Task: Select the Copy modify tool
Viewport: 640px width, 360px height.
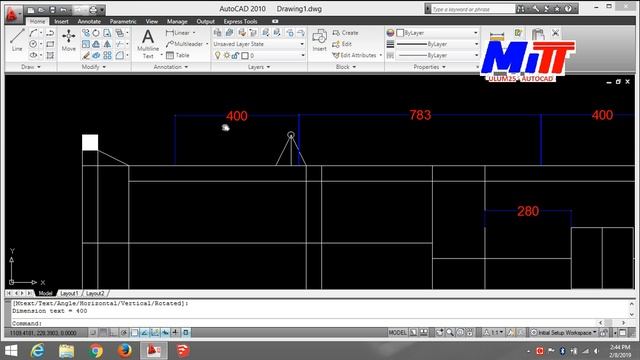Action: point(85,33)
